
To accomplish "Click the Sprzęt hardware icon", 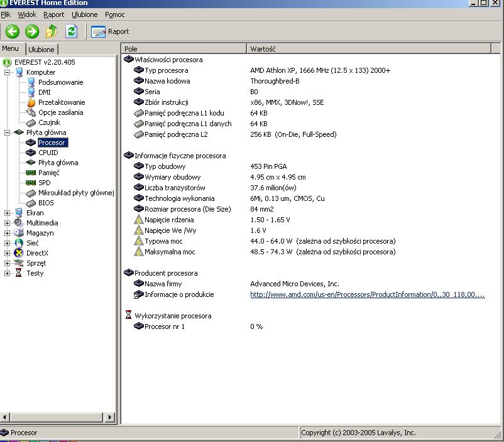I will click(19, 263).
